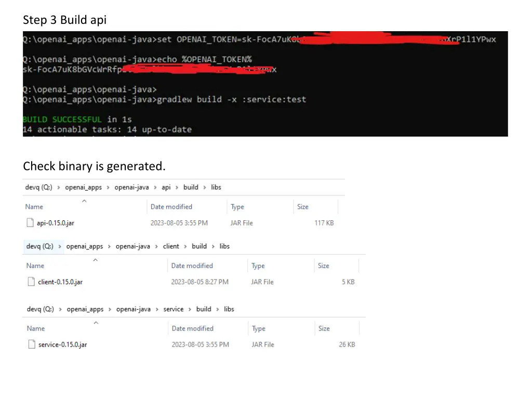Sort by Size column in service libs folder
This screenshot has height=399, width=532.
tap(324, 328)
